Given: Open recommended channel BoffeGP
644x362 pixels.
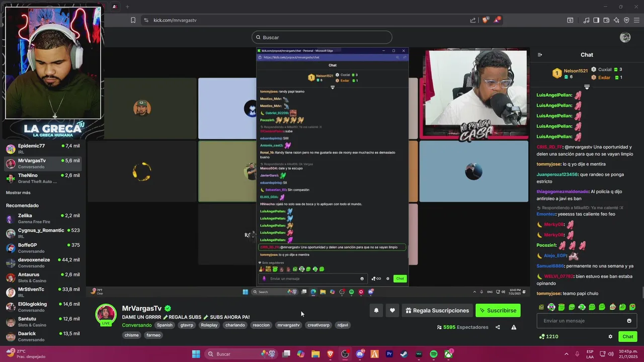Looking at the screenshot, I should [43, 248].
